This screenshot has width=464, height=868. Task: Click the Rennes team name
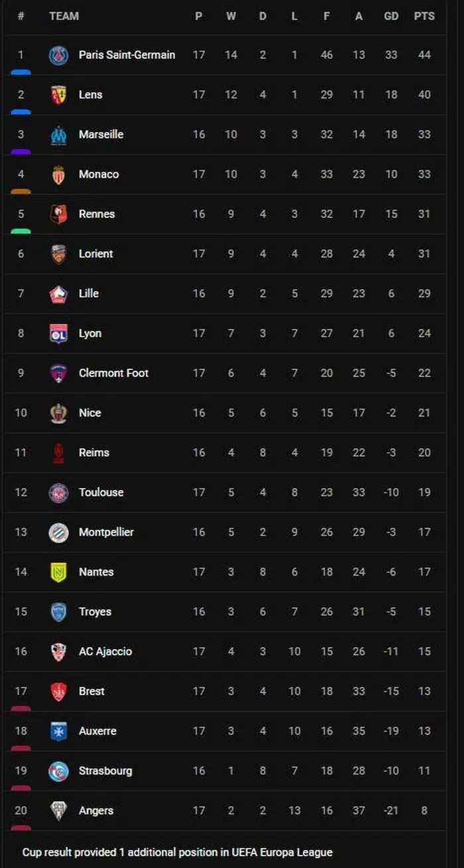pos(97,214)
